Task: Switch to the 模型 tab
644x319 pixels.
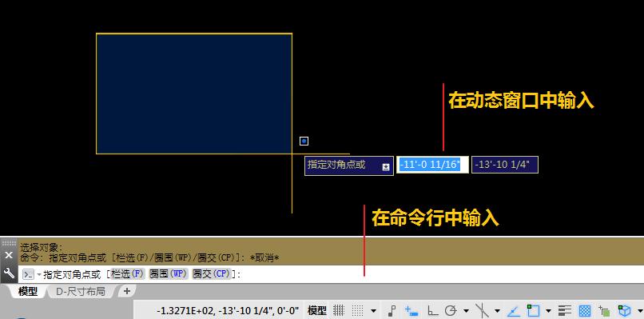Action: coord(27,292)
